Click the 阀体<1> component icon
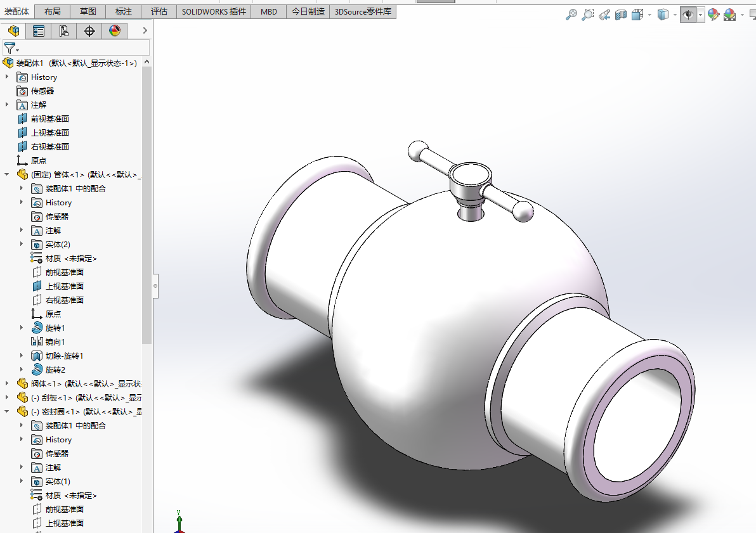 point(23,383)
